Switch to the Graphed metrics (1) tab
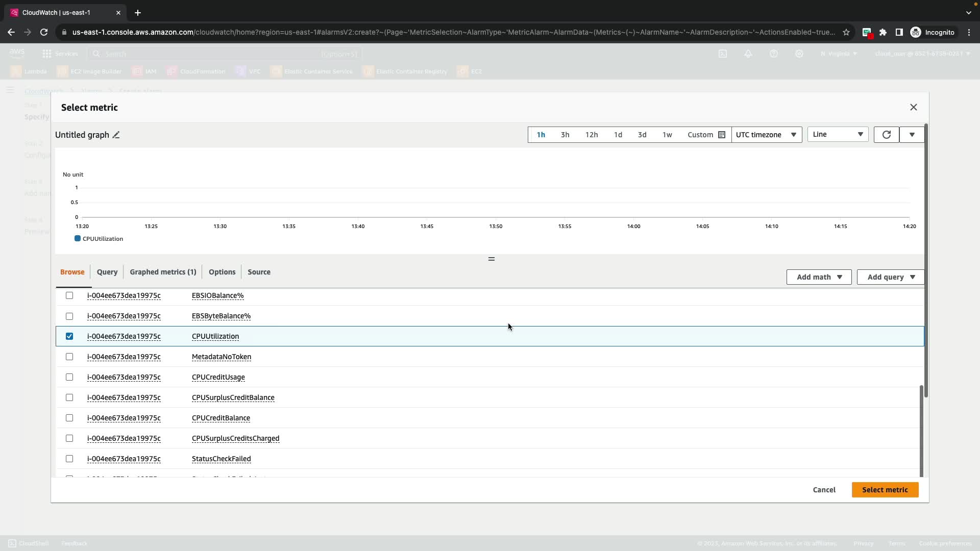The image size is (980, 551). [163, 272]
